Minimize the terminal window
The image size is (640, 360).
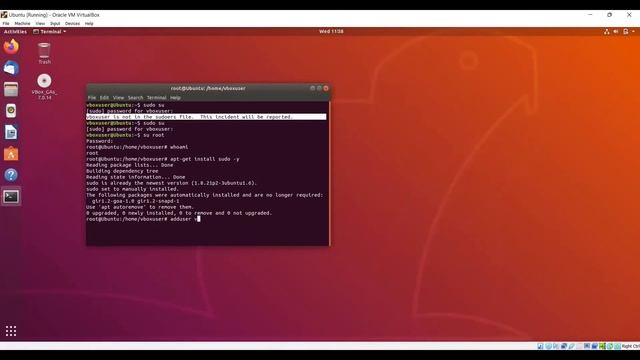coord(313,88)
